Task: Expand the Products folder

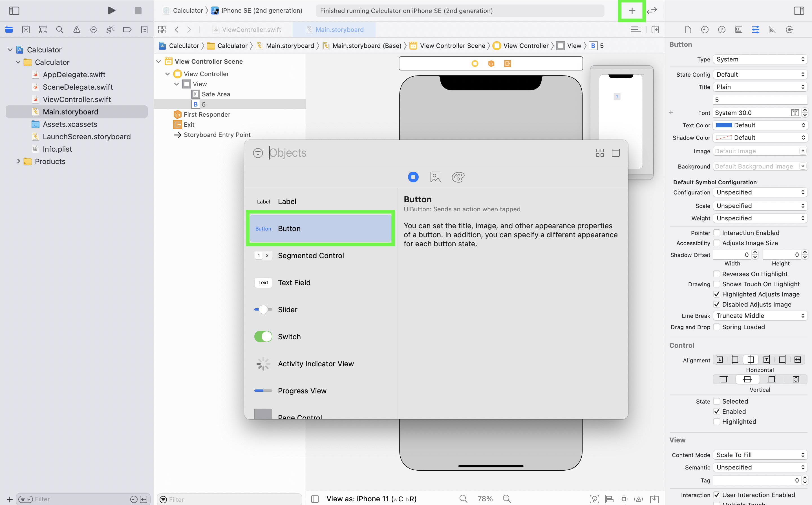Action: pos(18,161)
